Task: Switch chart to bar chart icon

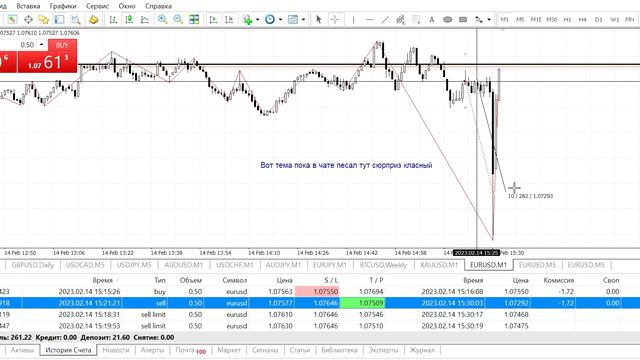Action: (x=113, y=19)
